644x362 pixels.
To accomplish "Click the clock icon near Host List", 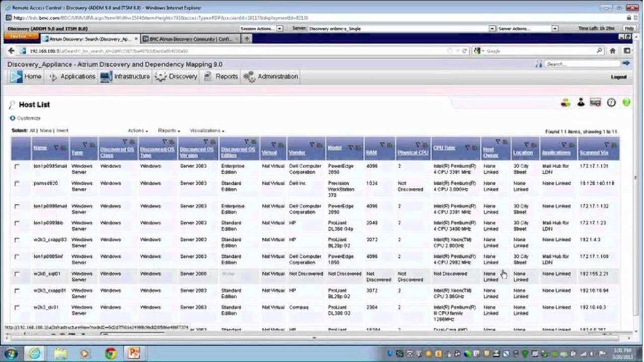I will click(x=611, y=102).
